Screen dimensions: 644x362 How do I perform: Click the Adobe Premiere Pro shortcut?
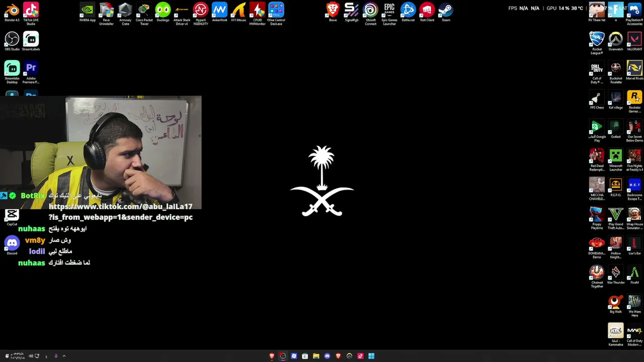tap(31, 72)
